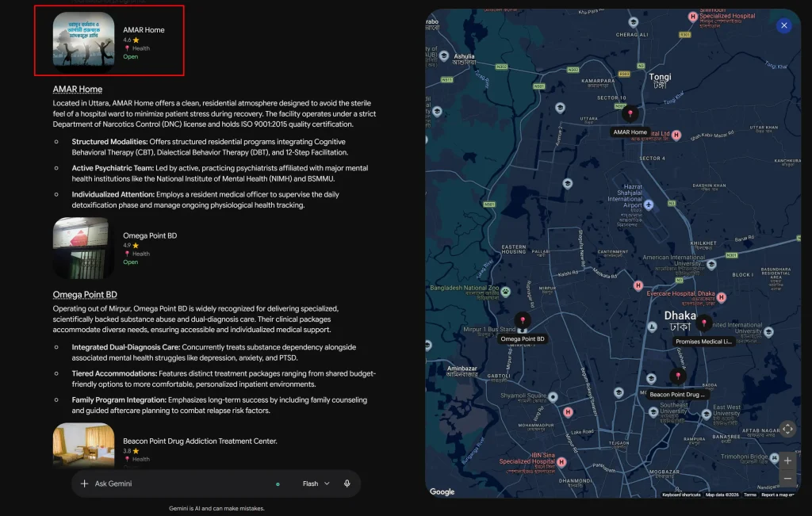This screenshot has width=812, height=516.
Task: Click the 3.8 star rating on the Beacon Point card
Action: [x=131, y=451]
